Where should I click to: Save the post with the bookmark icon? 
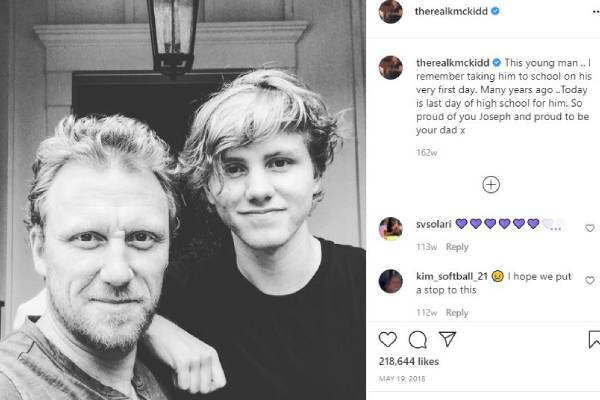tap(589, 339)
